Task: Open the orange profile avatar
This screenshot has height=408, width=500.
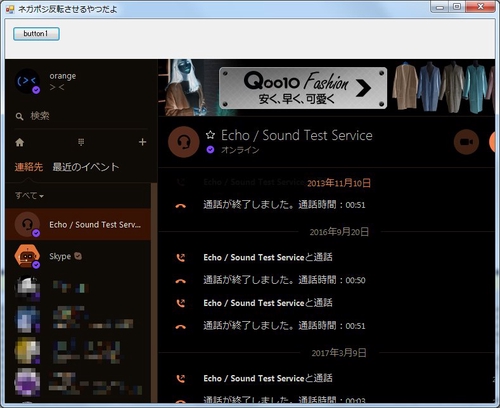Action: [27, 81]
